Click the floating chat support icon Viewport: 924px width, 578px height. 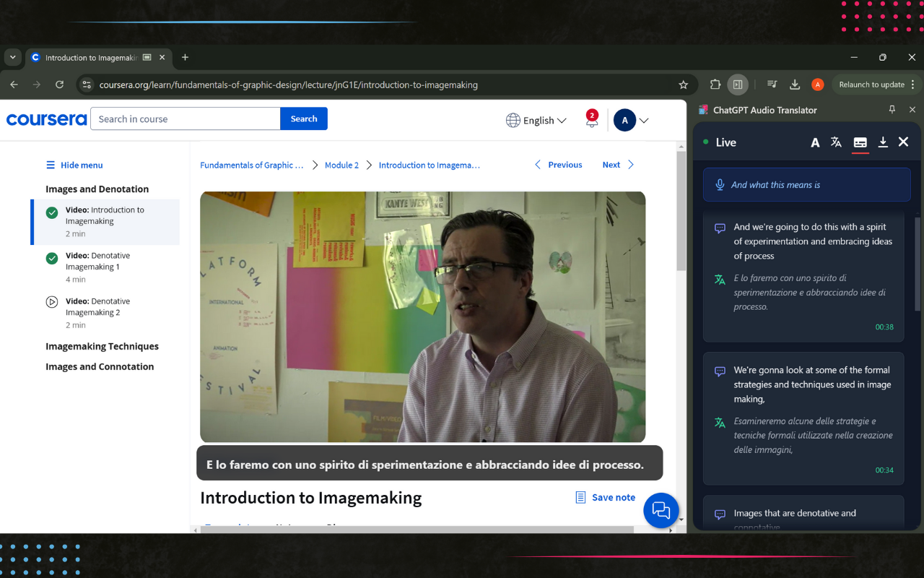(661, 510)
